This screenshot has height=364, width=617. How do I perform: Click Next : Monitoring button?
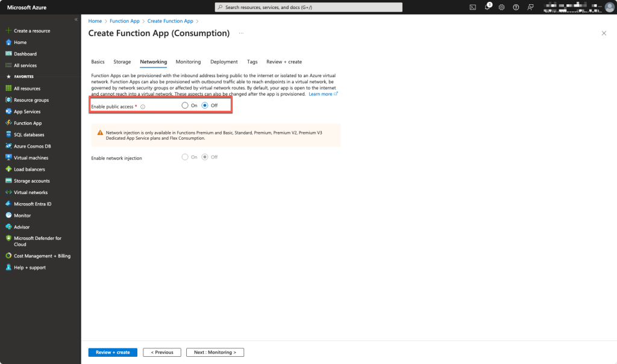[215, 352]
